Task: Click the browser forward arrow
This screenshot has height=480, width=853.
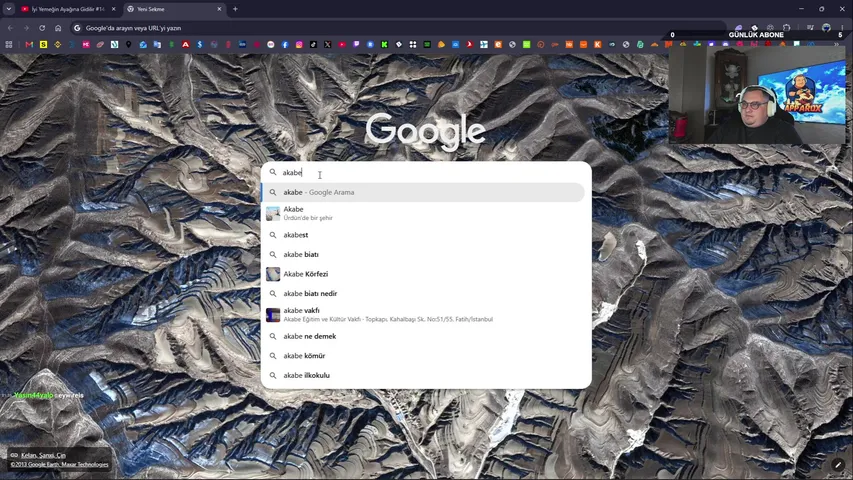Action: tap(26, 28)
